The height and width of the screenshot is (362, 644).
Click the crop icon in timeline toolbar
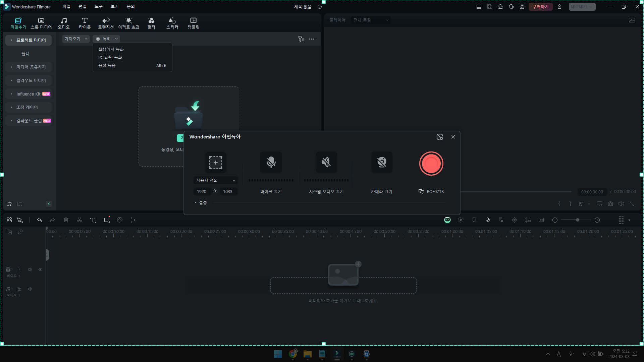[x=107, y=220]
